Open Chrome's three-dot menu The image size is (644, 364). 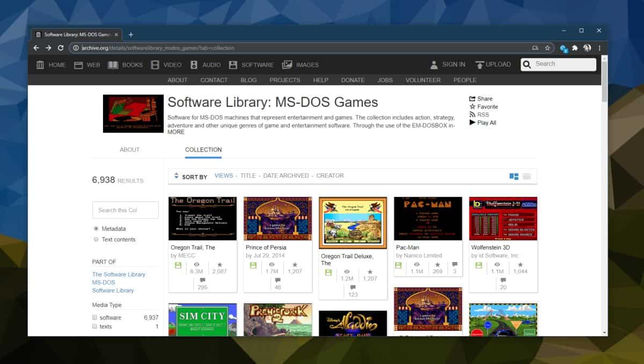[x=599, y=48]
